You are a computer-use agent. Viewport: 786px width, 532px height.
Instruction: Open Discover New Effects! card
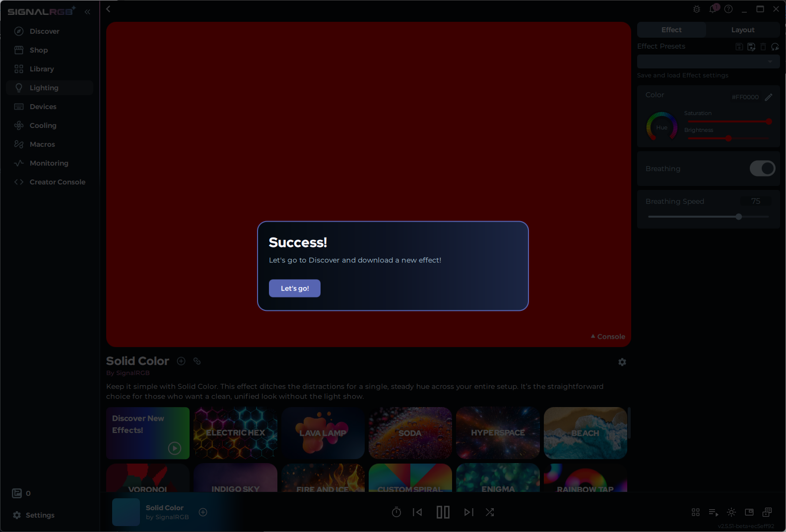148,433
